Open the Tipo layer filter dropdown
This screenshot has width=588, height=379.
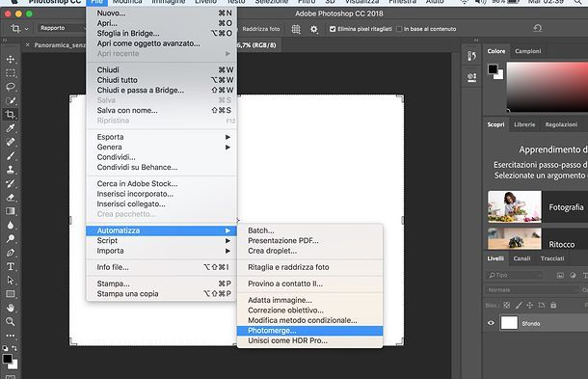515,275
